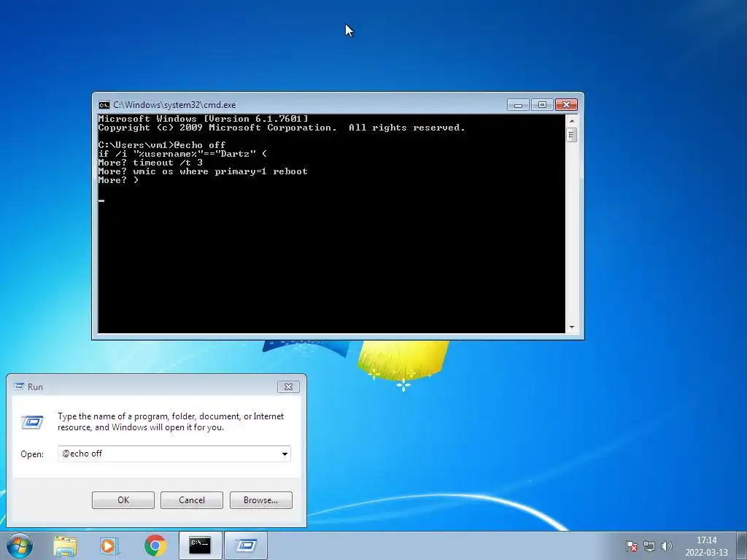The width and height of the screenshot is (747, 560).
Task: Launch Windows Media Player from the taskbar
Action: [109, 546]
